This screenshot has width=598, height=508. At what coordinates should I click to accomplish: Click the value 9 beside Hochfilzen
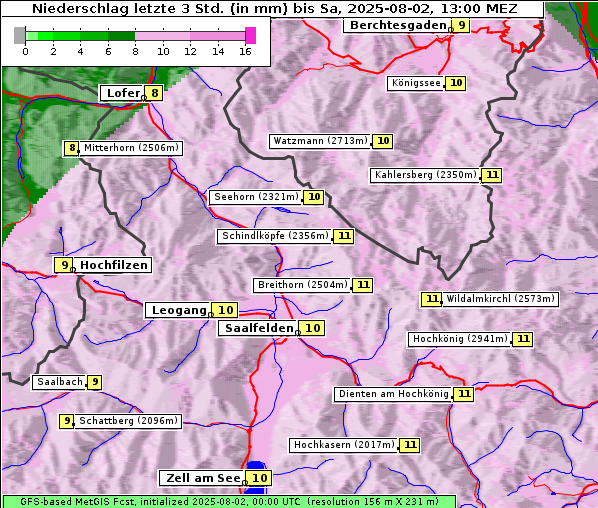coord(64,265)
